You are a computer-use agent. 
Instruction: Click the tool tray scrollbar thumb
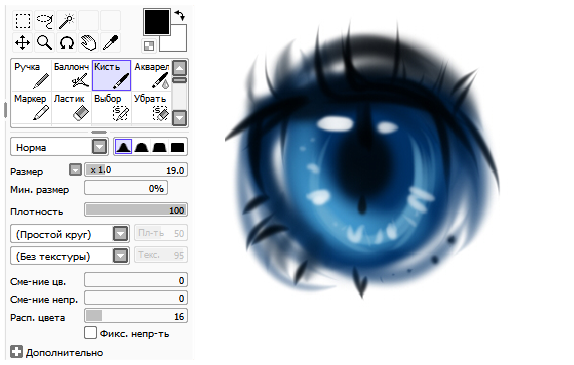[x=179, y=80]
